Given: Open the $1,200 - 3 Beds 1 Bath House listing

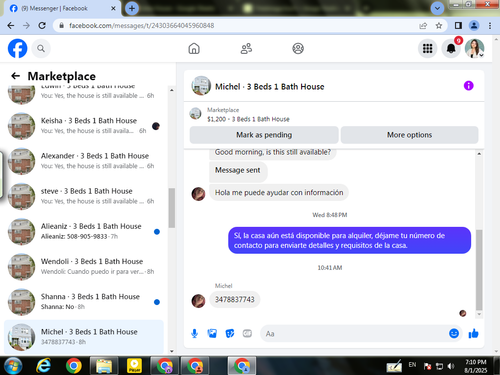Looking at the screenshot, I should click(248, 119).
